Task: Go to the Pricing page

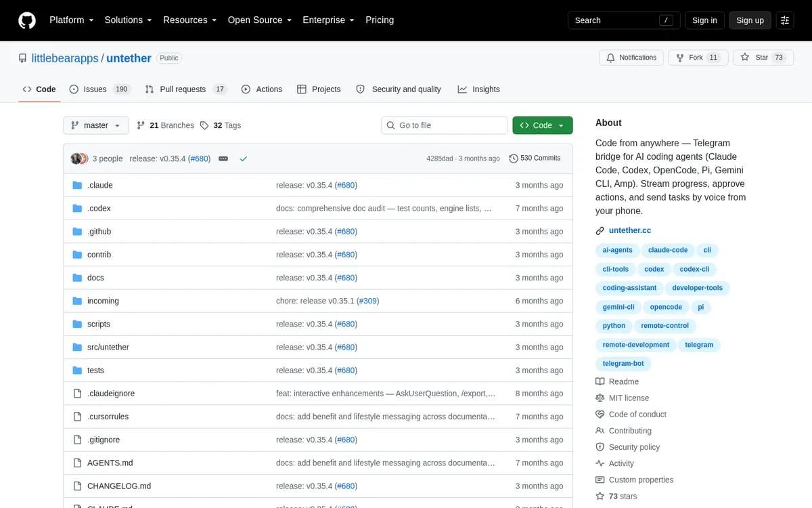Action: click(x=380, y=20)
